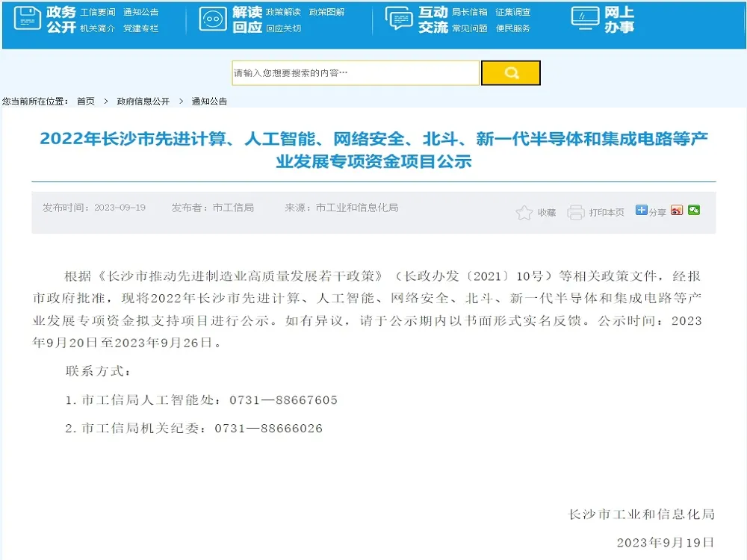747x560 pixels.
Task: Focus the site search input field
Action: coord(356,73)
